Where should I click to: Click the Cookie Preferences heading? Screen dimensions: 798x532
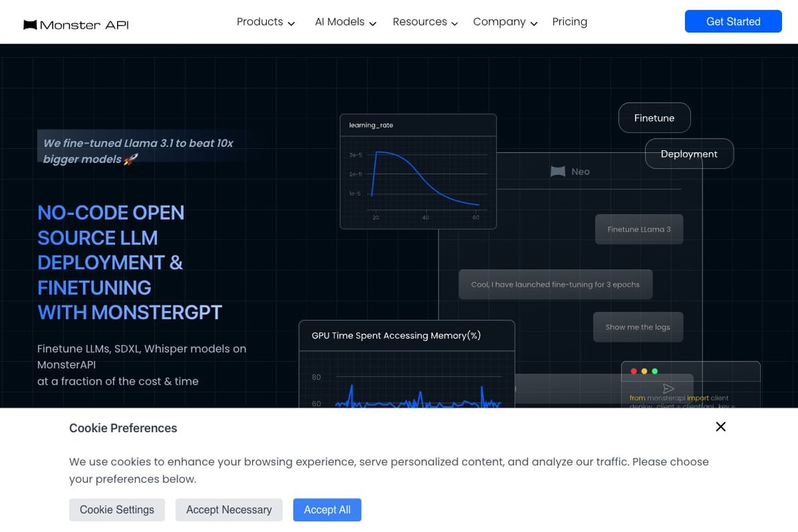123,428
